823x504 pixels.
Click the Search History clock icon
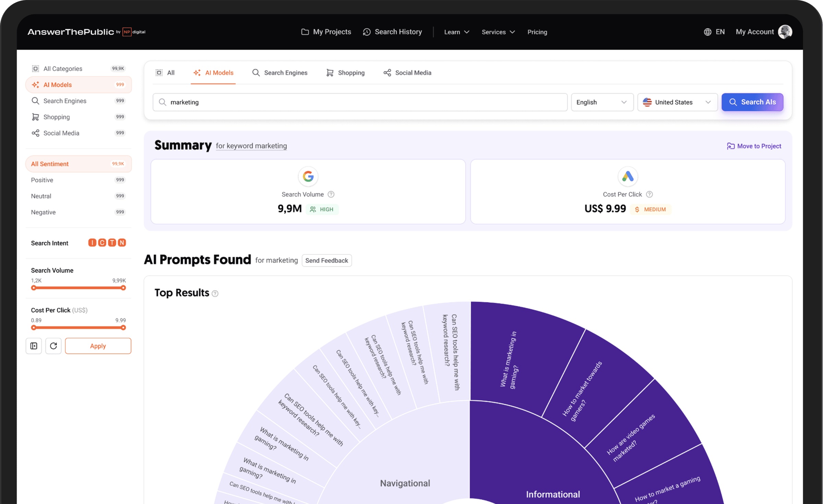point(367,32)
